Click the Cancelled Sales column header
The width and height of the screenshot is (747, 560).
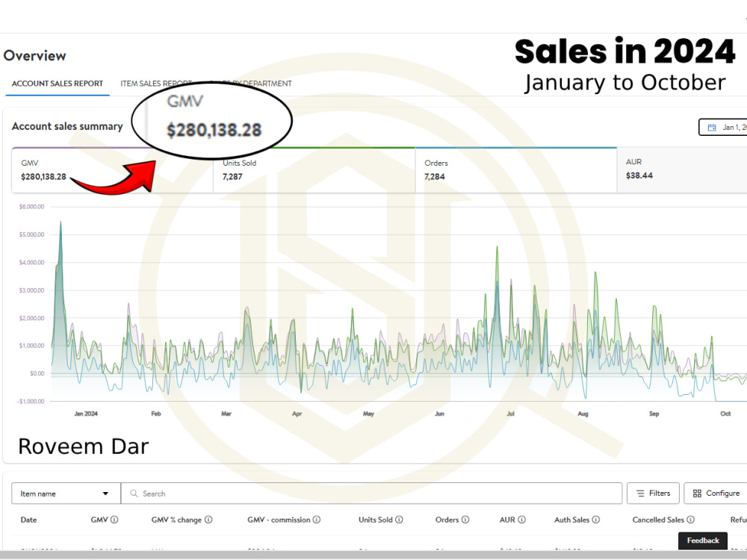click(658, 520)
